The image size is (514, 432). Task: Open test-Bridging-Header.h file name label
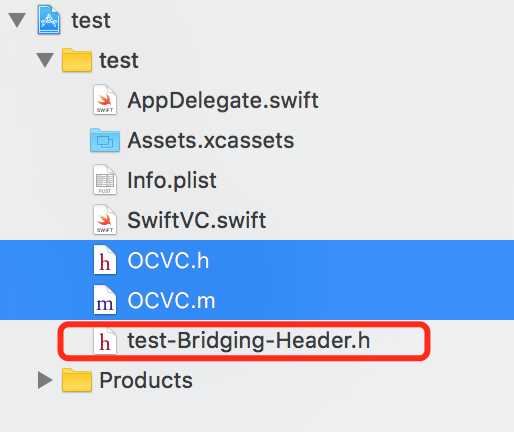249,341
